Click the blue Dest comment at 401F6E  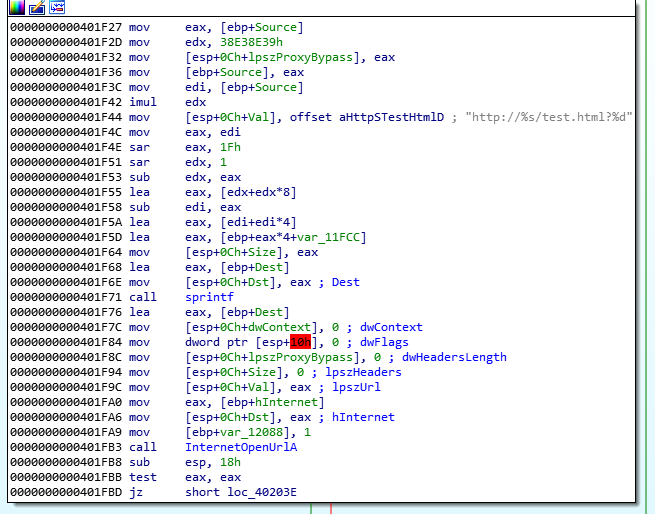(345, 282)
